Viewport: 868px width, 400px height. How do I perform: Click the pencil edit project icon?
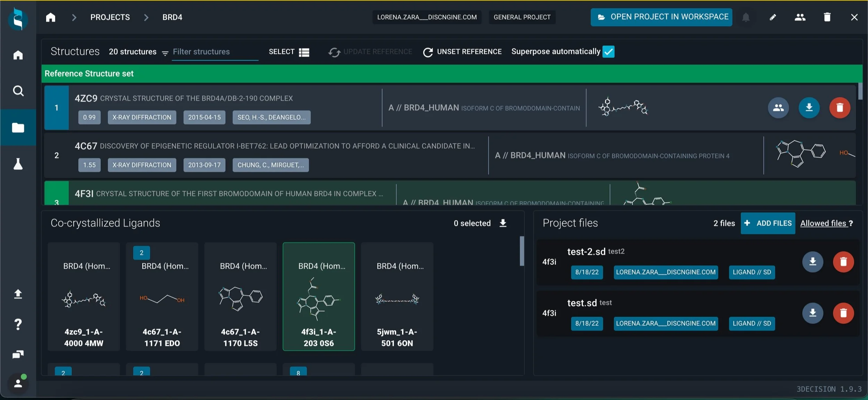(x=773, y=17)
